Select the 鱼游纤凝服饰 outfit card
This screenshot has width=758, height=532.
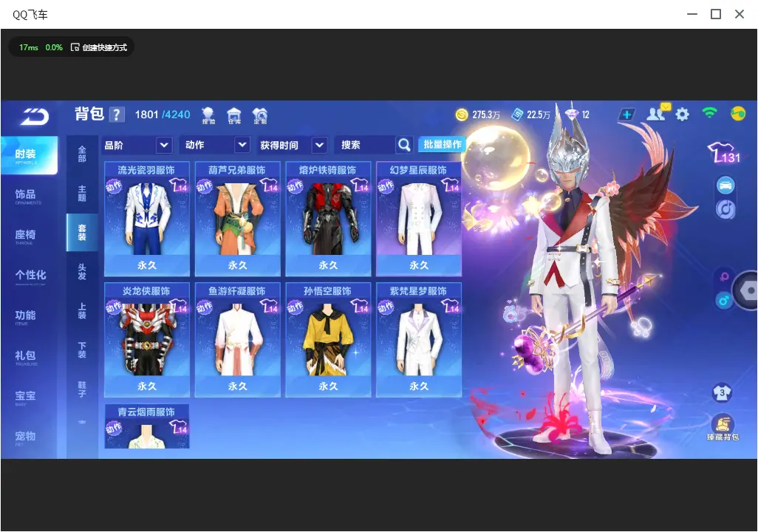point(237,339)
